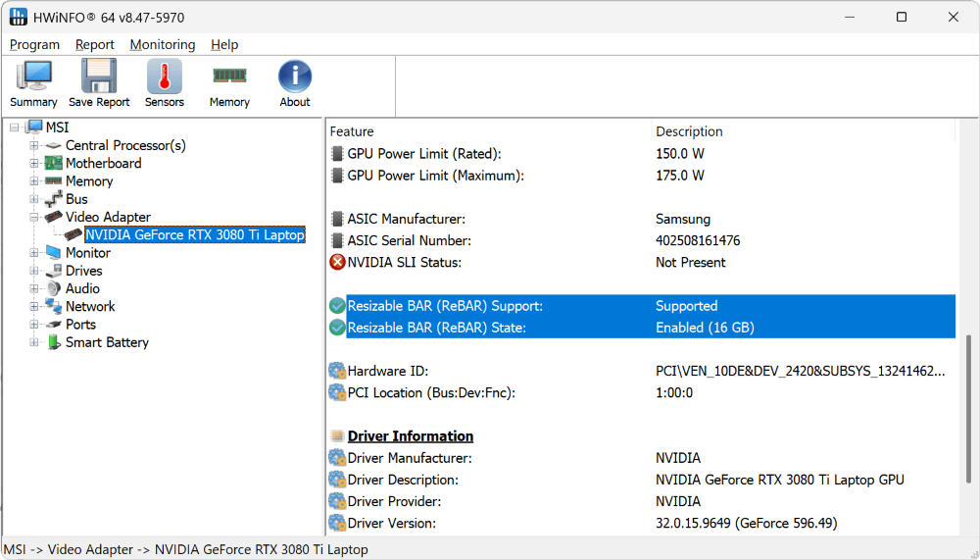980x560 pixels.
Task: Select NVIDIA GeForce RTX 3080 Ti Laptop item
Action: coord(195,235)
